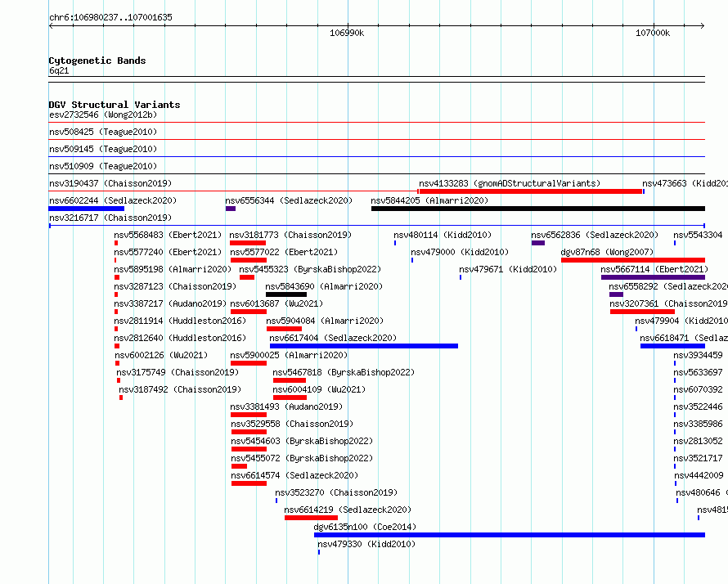Open nsv3175749 (Chaisson2019) label
This screenshot has height=584, width=728.
click(x=178, y=372)
